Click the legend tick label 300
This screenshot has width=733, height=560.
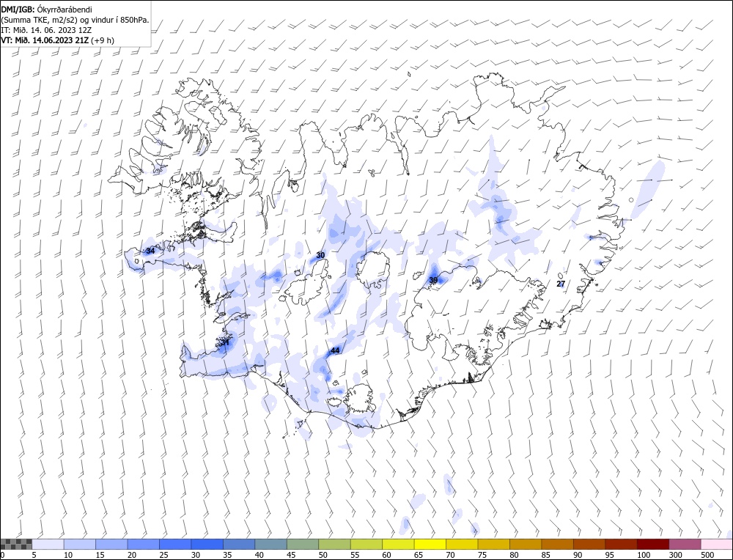[x=676, y=555]
